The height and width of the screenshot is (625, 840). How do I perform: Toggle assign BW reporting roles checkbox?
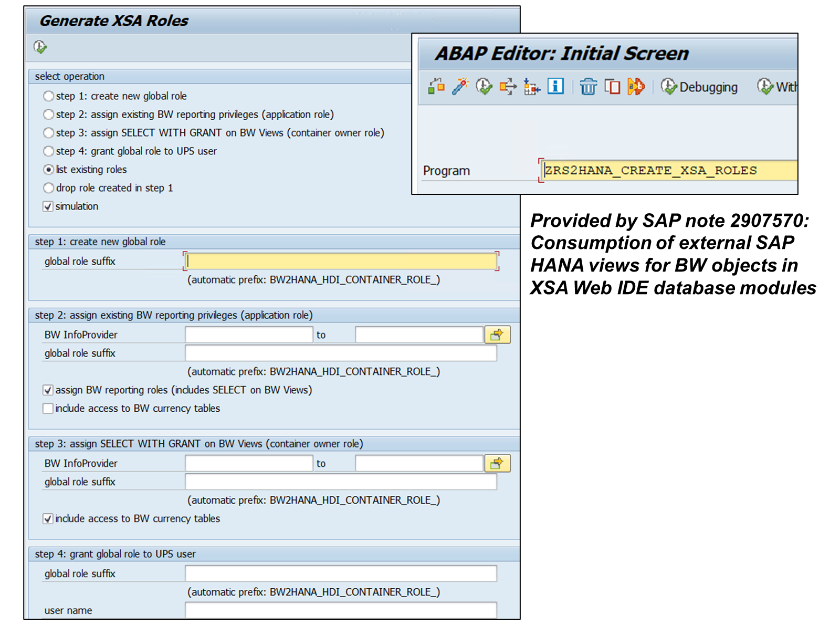pos(48,390)
